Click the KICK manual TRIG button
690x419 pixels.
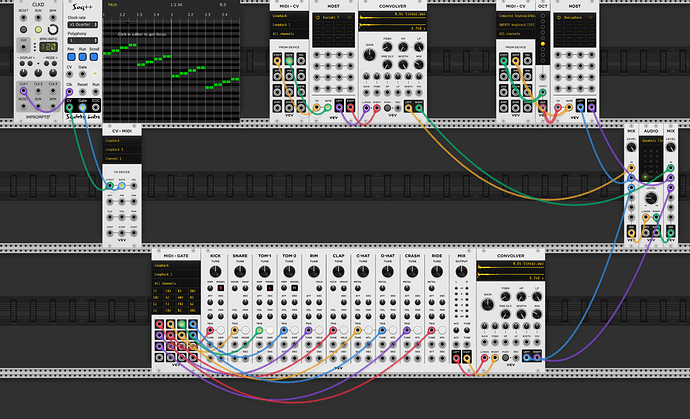pos(220,330)
